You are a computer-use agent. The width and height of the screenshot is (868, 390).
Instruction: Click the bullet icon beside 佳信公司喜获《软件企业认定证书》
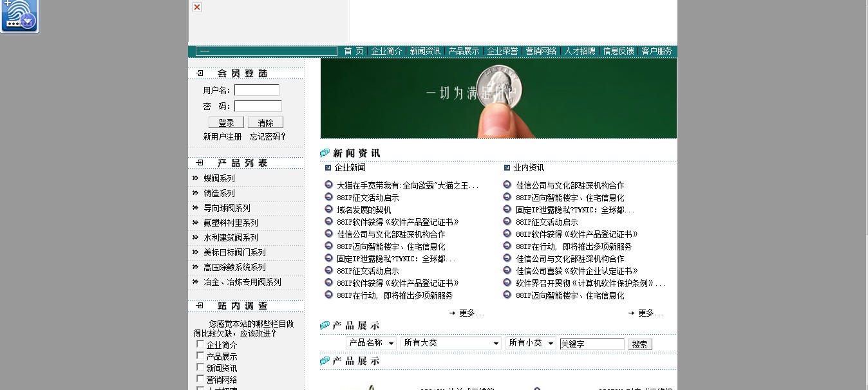[508, 271]
